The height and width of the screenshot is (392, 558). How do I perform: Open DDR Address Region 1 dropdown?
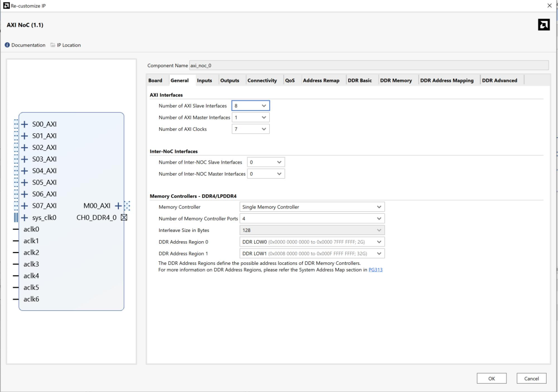312,254
